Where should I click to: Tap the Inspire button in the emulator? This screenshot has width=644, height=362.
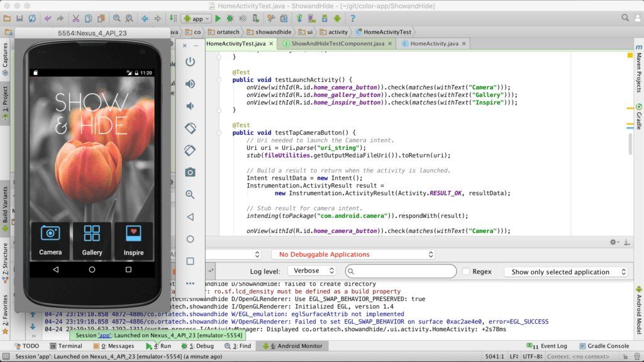coord(133,240)
